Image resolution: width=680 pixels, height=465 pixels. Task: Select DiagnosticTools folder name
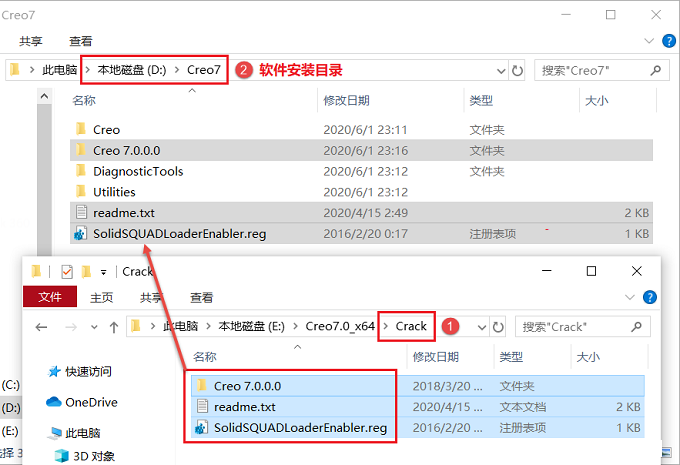tap(138, 171)
